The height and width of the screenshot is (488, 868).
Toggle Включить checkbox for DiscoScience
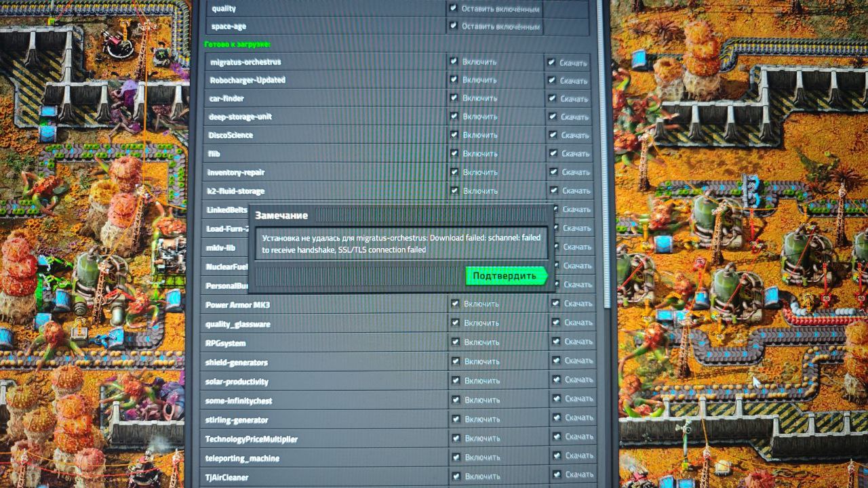coord(454,135)
